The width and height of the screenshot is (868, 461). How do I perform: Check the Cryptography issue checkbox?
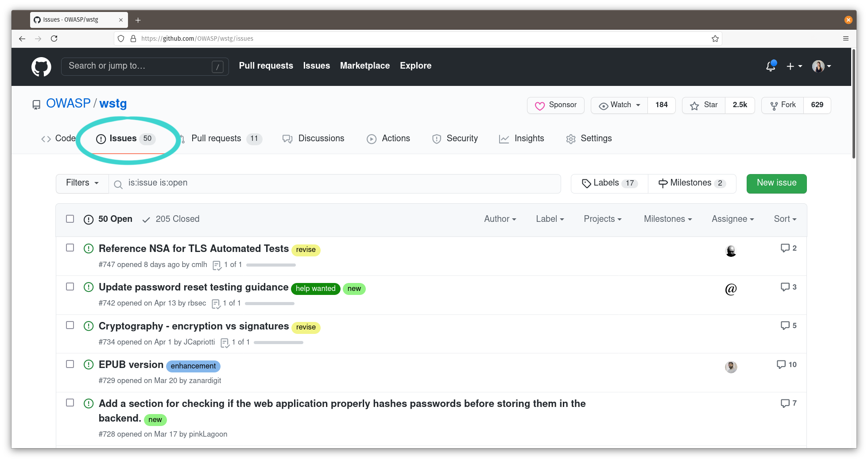point(70,325)
